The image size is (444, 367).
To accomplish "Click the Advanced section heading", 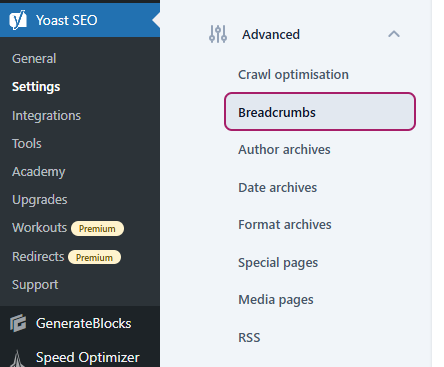I will pyautogui.click(x=271, y=34).
